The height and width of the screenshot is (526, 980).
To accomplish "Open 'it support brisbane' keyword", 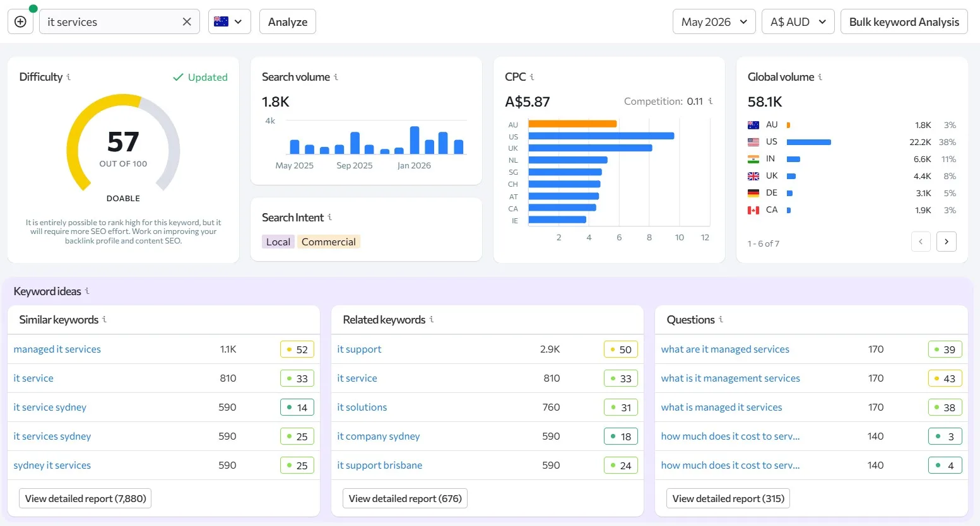I will click(380, 465).
